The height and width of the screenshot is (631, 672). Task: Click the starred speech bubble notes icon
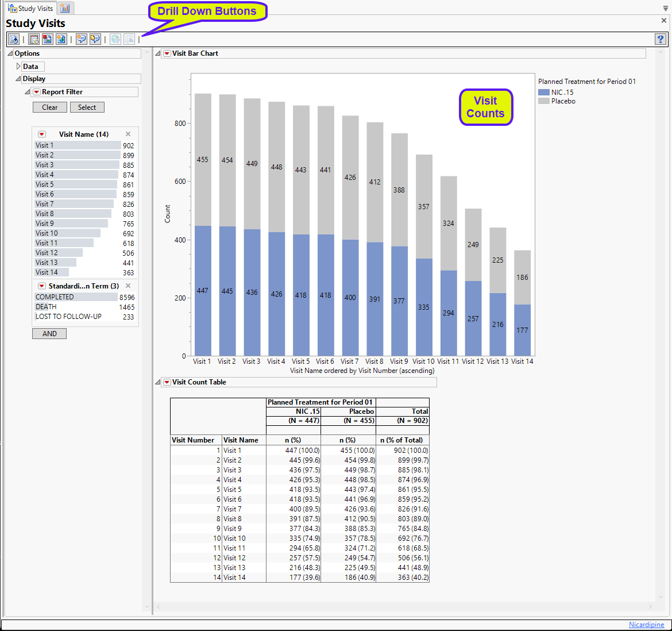tap(81, 39)
